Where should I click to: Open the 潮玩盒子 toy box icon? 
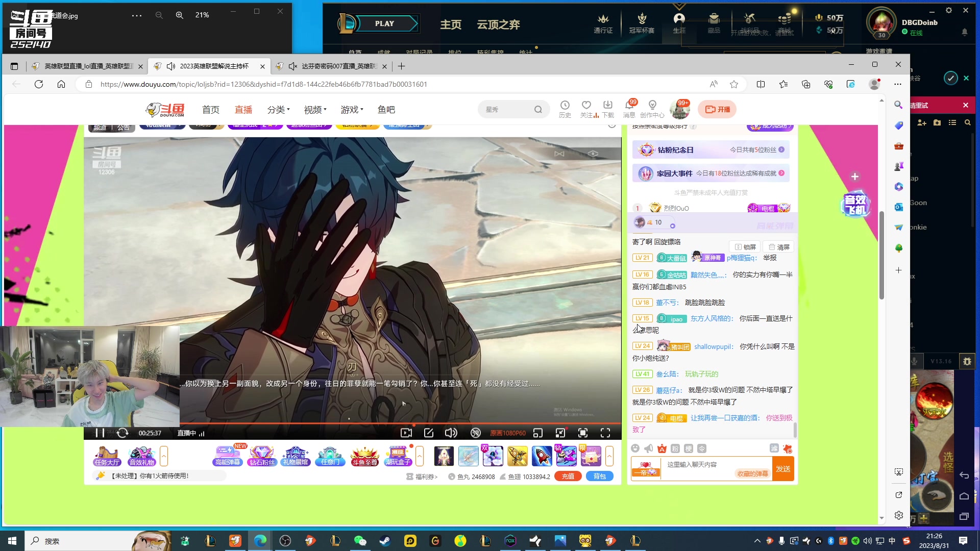click(x=398, y=456)
